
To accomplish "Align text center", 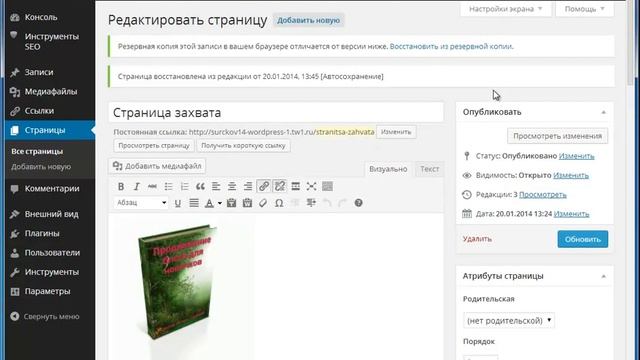I will pyautogui.click(x=232, y=187).
